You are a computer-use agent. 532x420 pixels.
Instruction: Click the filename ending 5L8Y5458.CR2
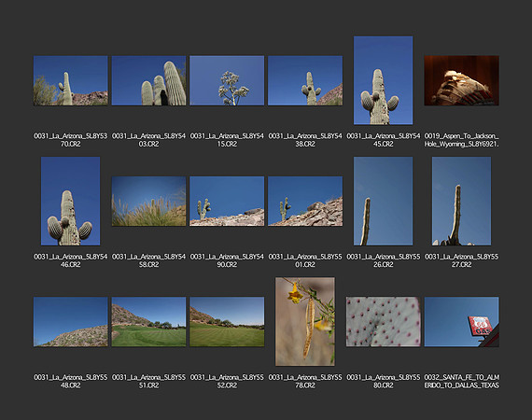click(149, 260)
